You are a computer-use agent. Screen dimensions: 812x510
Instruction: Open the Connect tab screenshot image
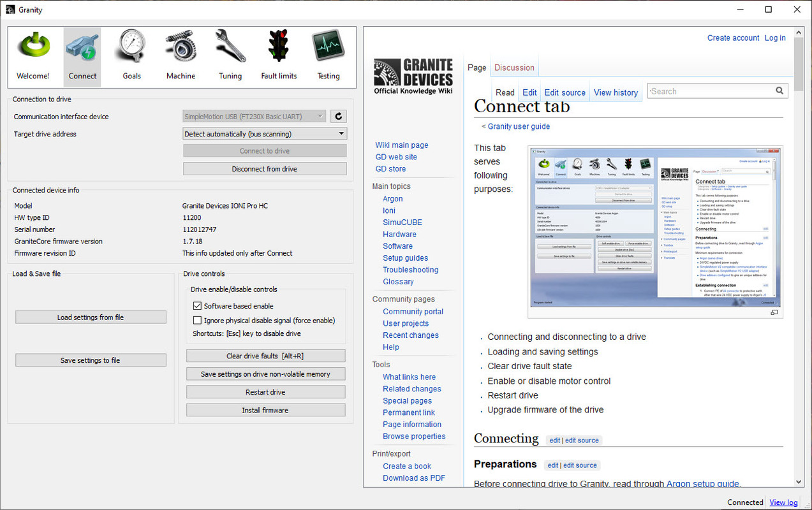(x=655, y=227)
